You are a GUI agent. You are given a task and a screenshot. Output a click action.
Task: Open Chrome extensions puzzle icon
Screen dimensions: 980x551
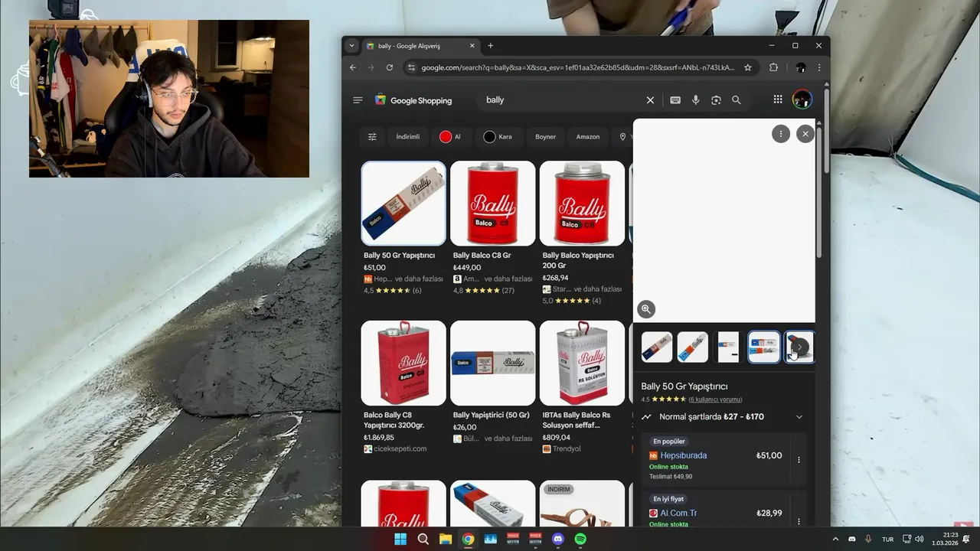(x=773, y=67)
